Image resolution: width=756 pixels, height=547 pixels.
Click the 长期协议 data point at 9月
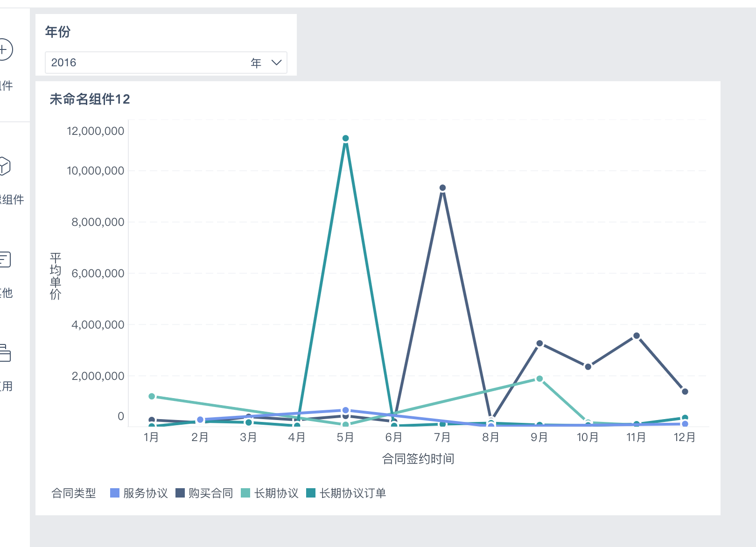pos(539,379)
